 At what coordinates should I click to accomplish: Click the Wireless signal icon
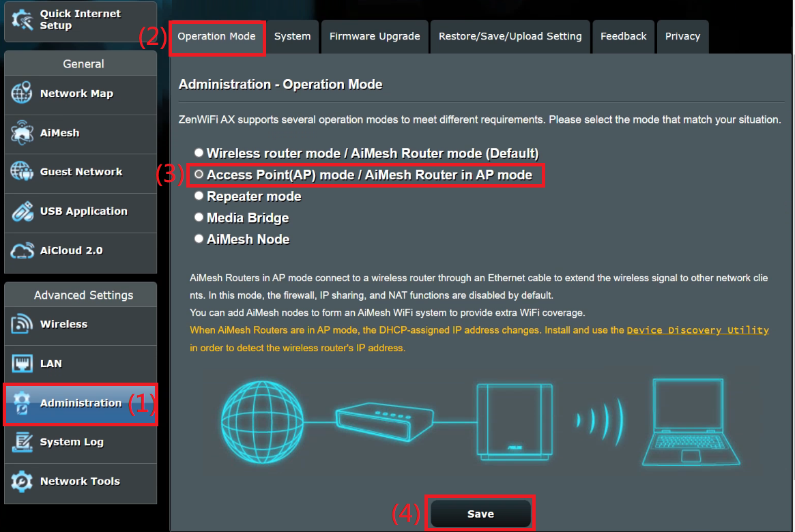22,324
